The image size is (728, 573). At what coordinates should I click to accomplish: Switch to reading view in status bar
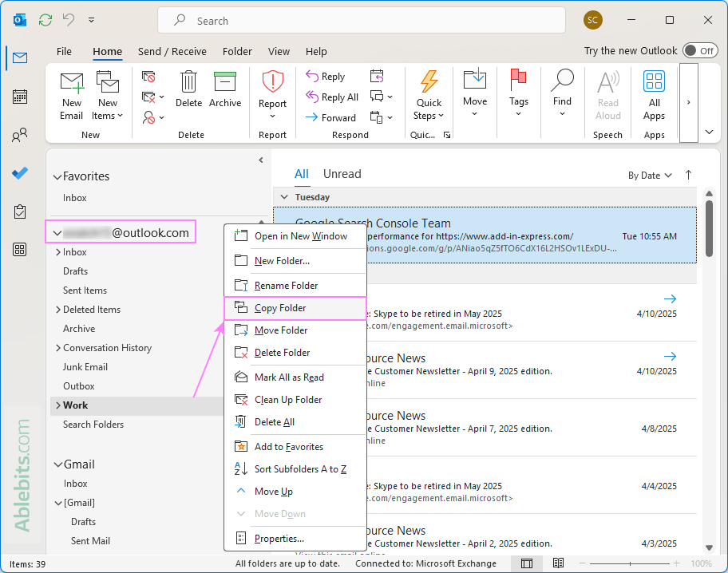click(x=558, y=563)
